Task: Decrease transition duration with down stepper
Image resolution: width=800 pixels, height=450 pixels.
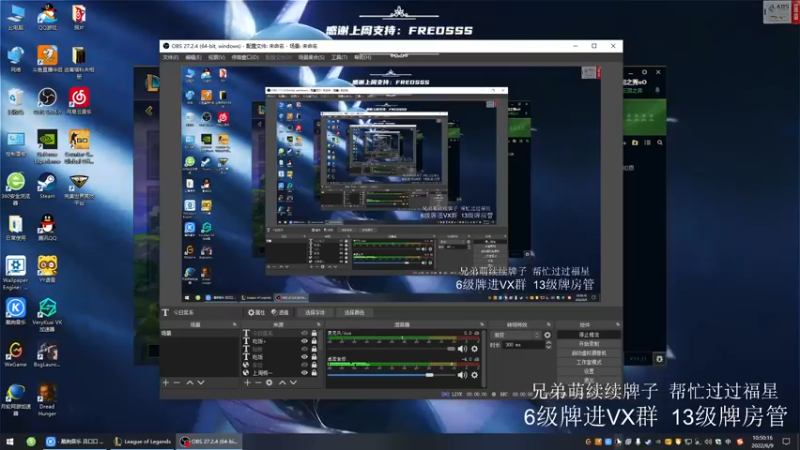Action: (548, 347)
